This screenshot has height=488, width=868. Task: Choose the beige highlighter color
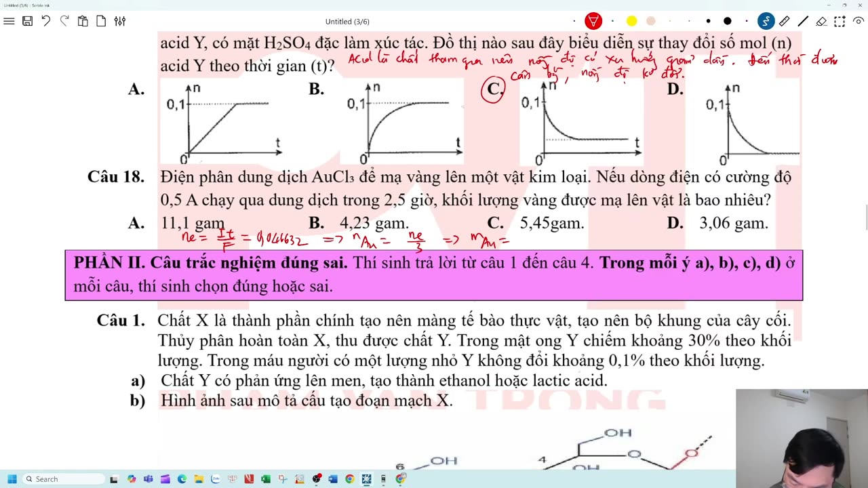click(651, 21)
